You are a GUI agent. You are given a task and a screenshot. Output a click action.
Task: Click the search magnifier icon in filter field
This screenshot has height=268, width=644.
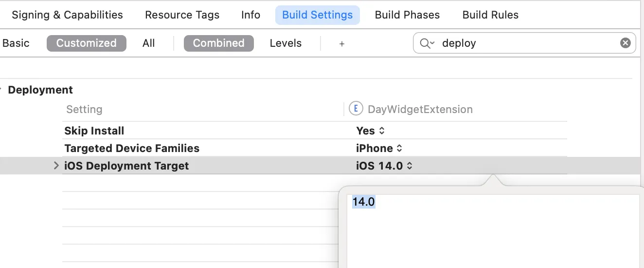coord(427,43)
